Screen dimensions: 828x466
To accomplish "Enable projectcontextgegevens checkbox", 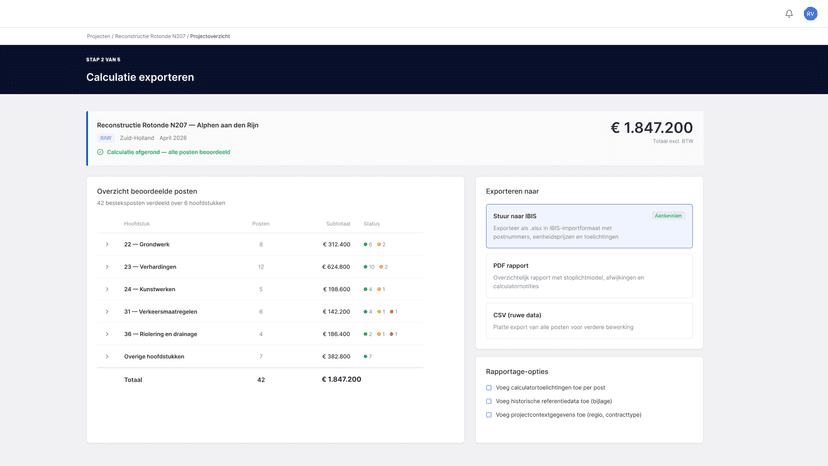I will tap(489, 415).
